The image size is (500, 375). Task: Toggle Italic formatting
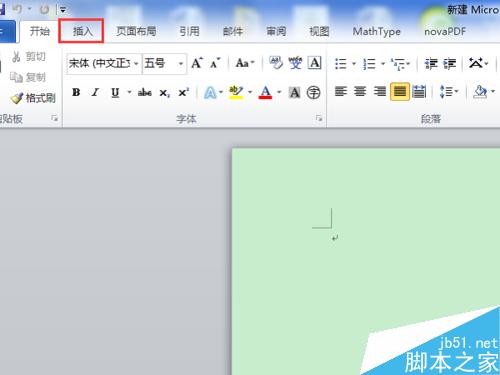[95, 92]
